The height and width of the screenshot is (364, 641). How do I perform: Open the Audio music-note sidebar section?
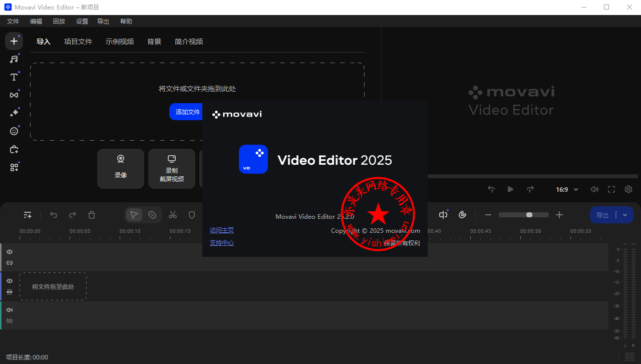tap(14, 59)
